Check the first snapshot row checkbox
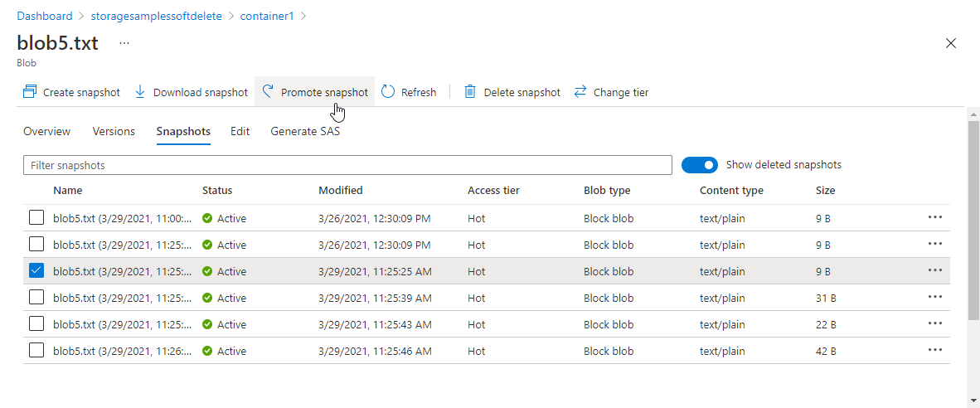980x408 pixels. point(36,218)
